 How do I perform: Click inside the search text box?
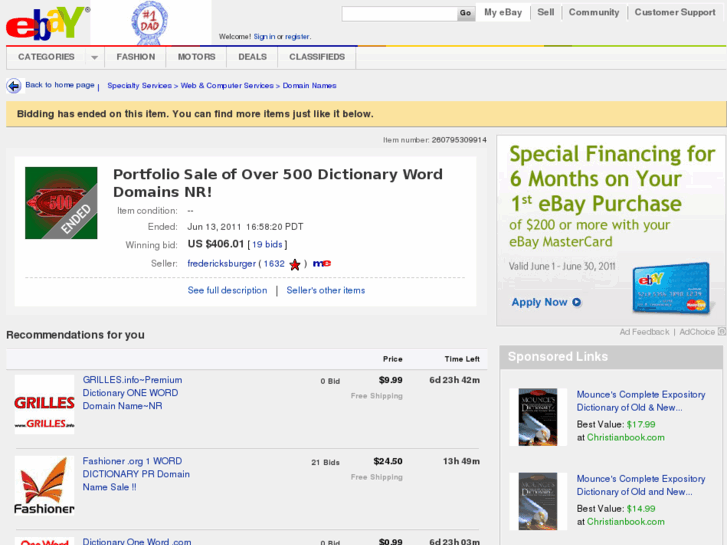(x=398, y=14)
